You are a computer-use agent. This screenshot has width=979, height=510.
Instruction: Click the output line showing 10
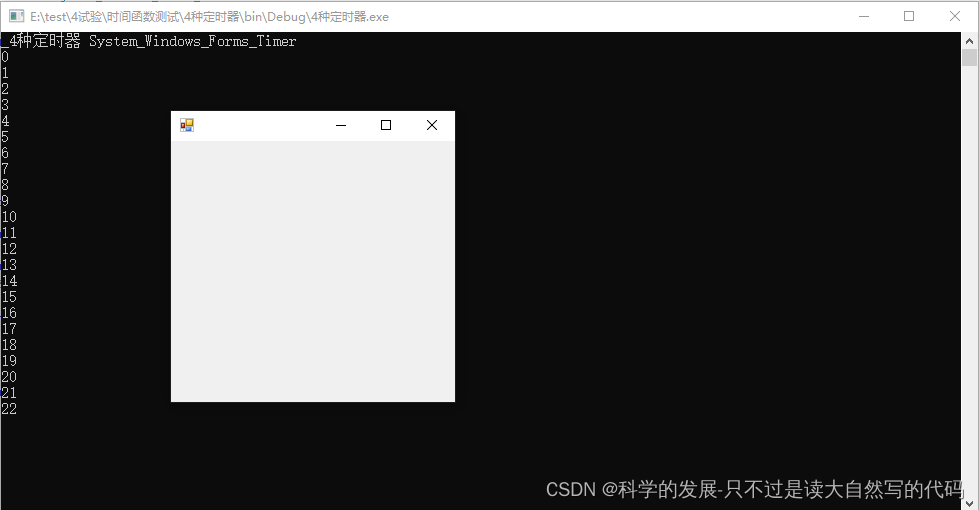click(x=9, y=217)
